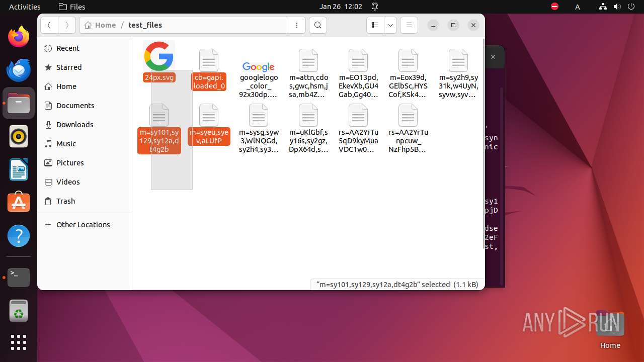Switch to list view layout

375,25
